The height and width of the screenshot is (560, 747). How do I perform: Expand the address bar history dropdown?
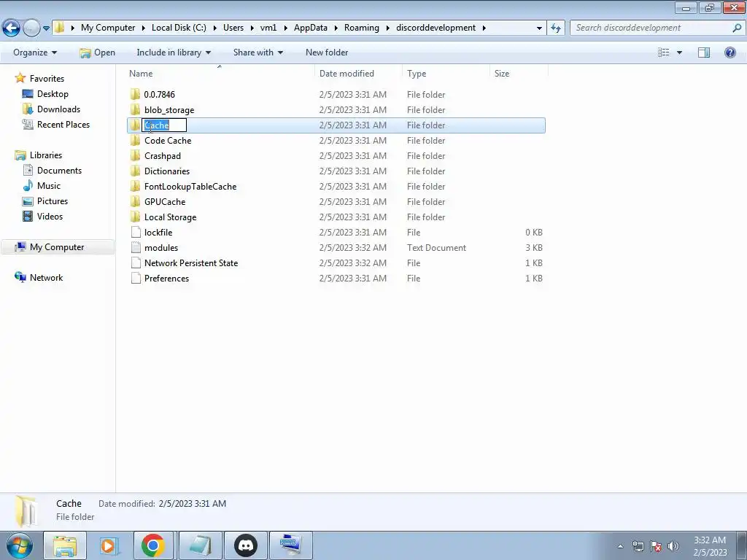pyautogui.click(x=539, y=28)
